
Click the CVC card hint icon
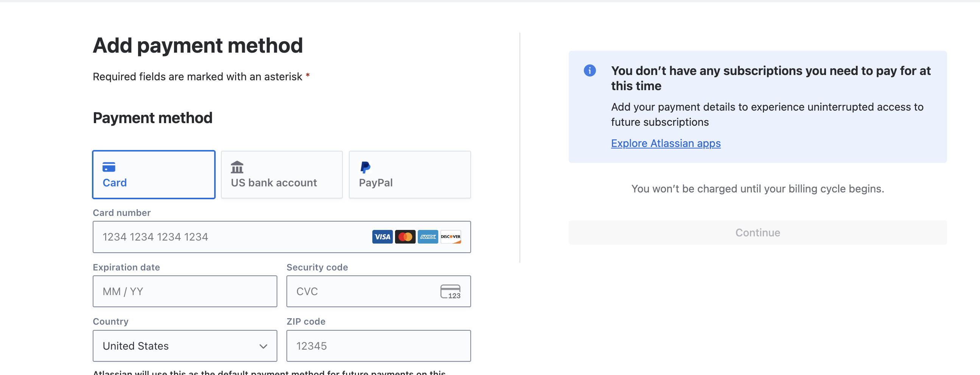450,292
